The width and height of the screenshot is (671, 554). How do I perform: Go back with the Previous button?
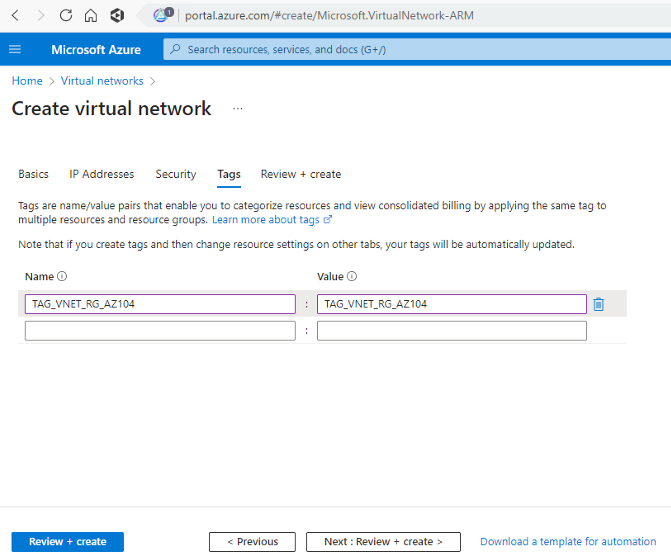coord(252,542)
